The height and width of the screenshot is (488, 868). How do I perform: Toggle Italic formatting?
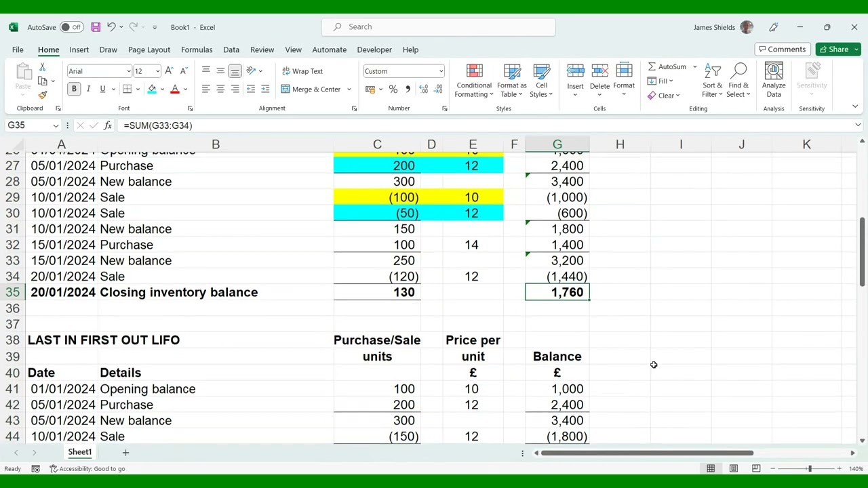pyautogui.click(x=88, y=89)
